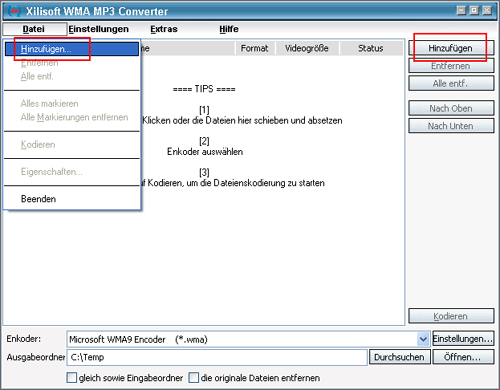
Task: Open the Extras menu
Action: click(164, 29)
